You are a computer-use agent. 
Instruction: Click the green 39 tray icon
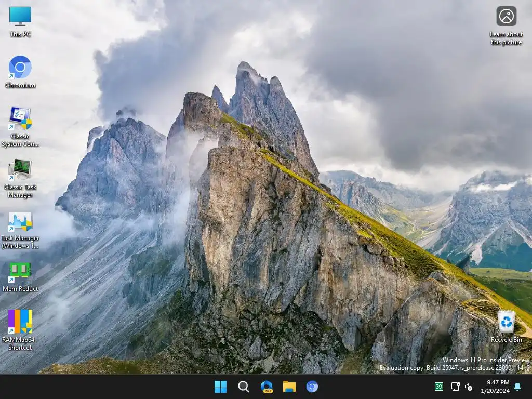pyautogui.click(x=439, y=387)
